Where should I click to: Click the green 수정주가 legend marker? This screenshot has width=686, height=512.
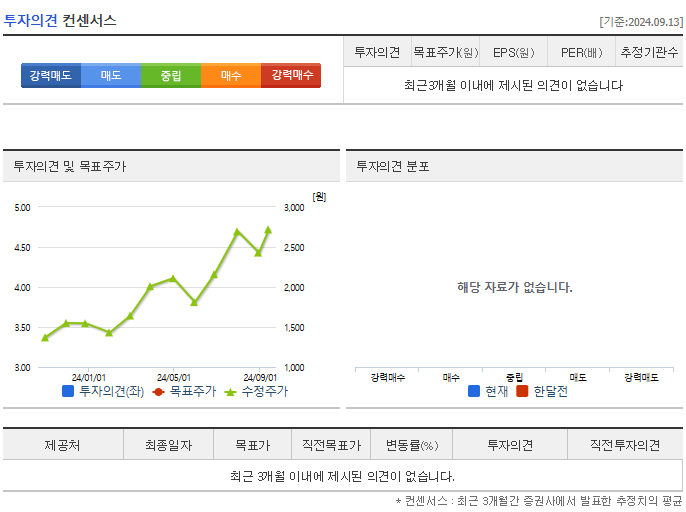point(230,392)
